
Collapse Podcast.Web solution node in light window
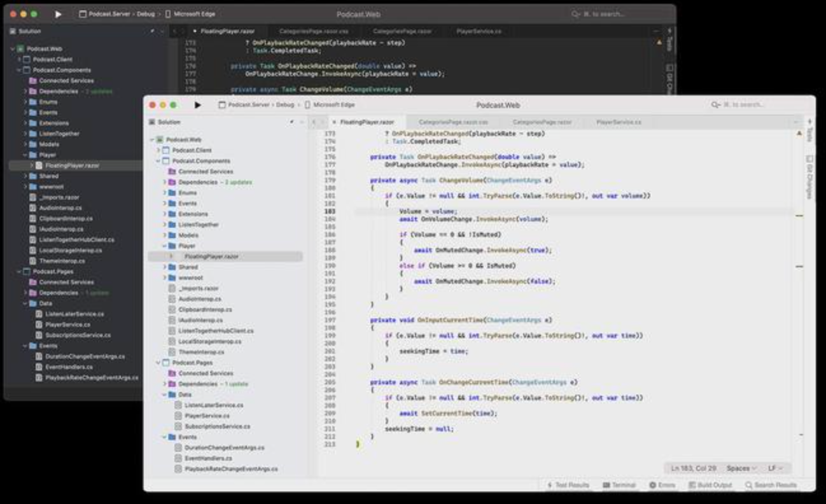pyautogui.click(x=152, y=139)
